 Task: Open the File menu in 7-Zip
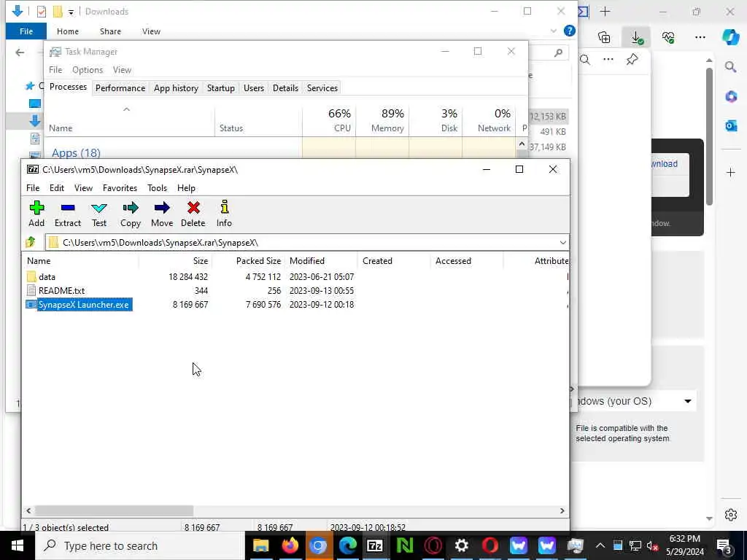[33, 188]
